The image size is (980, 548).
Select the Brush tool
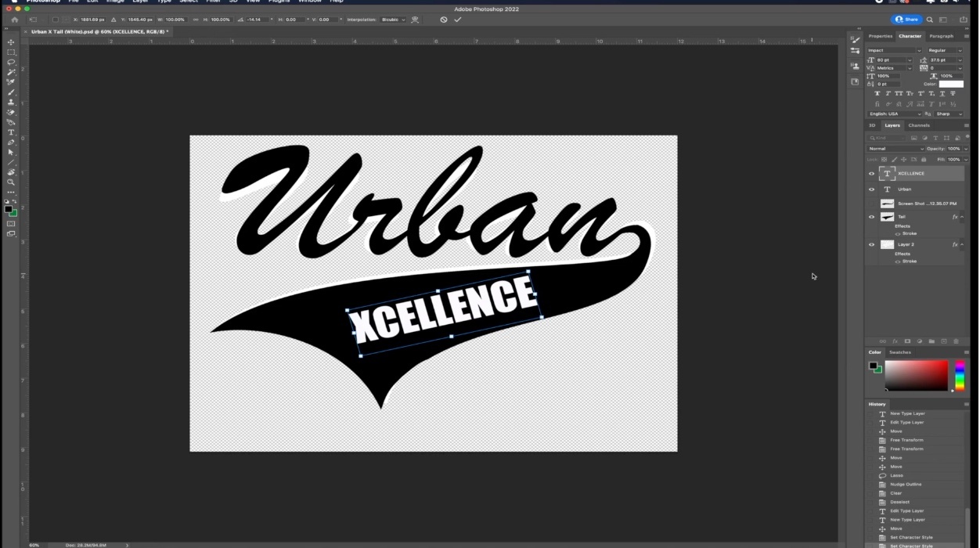coord(11,92)
